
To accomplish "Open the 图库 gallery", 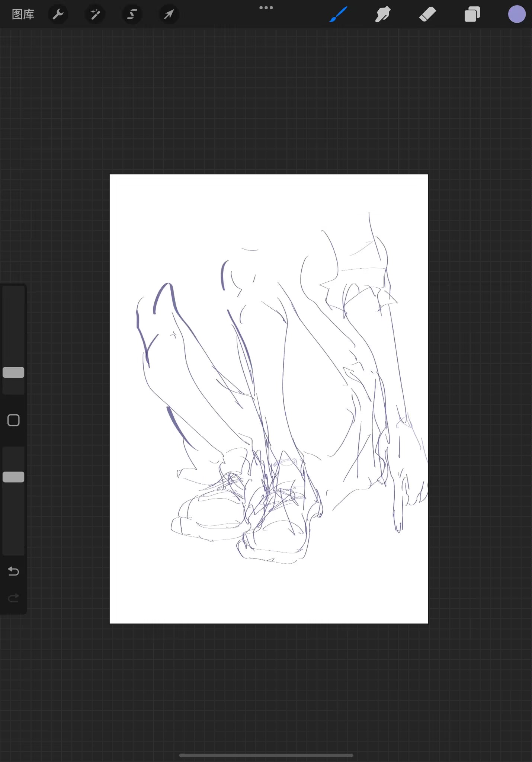I will click(23, 15).
